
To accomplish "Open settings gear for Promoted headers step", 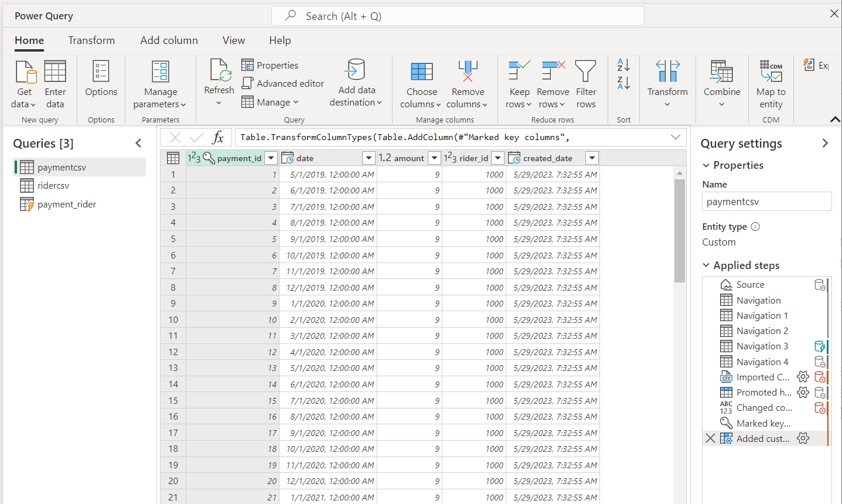I will tap(803, 393).
